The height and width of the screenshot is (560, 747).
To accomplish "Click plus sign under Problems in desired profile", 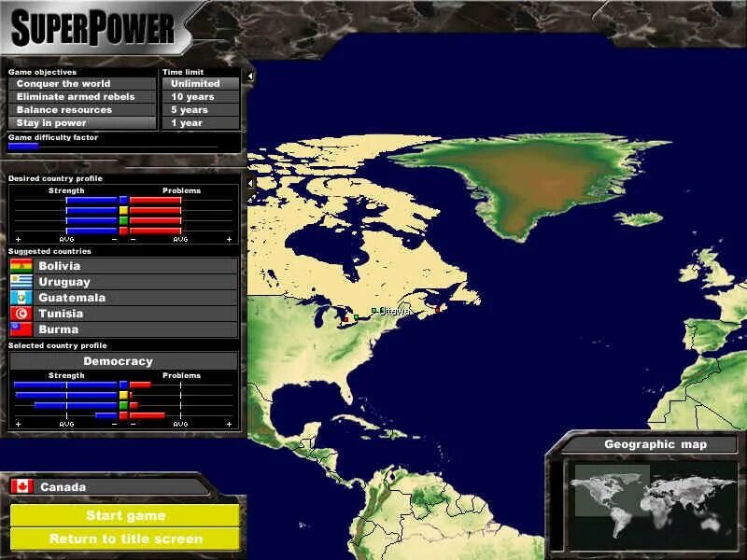I will coord(229,239).
